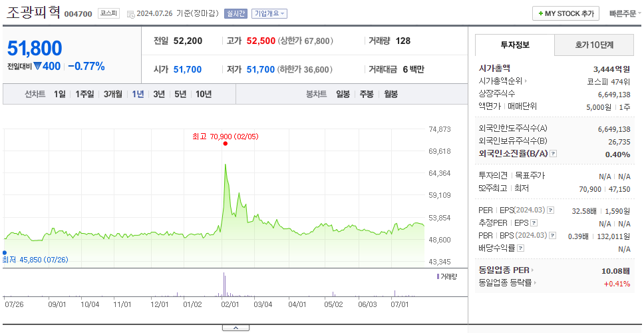Click the blue 최저 45,850 (07/26) marker dot
Screen dimensions: 644x333
(5, 253)
